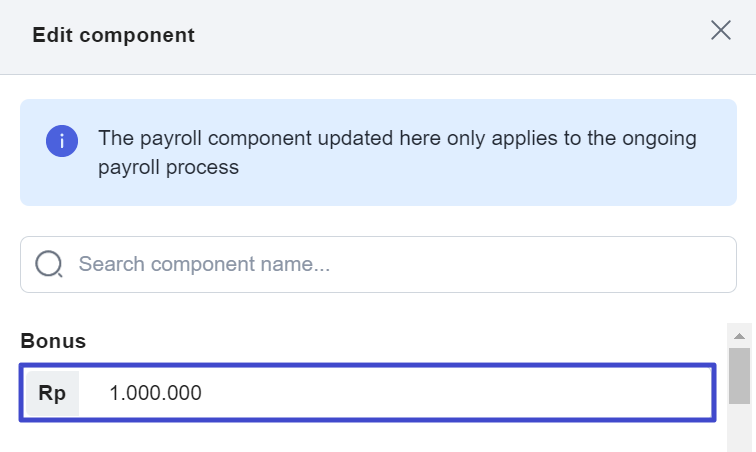The image size is (756, 452).
Task: Click the Search component name placeholder text
Action: click(204, 264)
